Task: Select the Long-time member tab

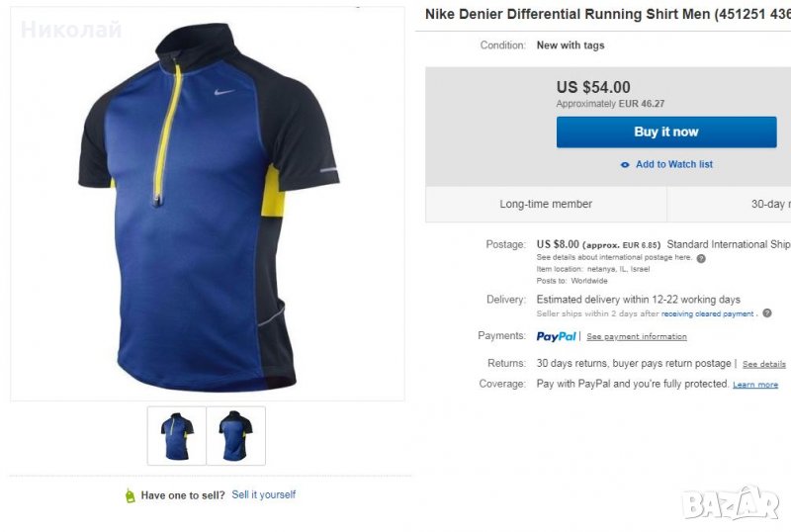Action: (x=546, y=204)
